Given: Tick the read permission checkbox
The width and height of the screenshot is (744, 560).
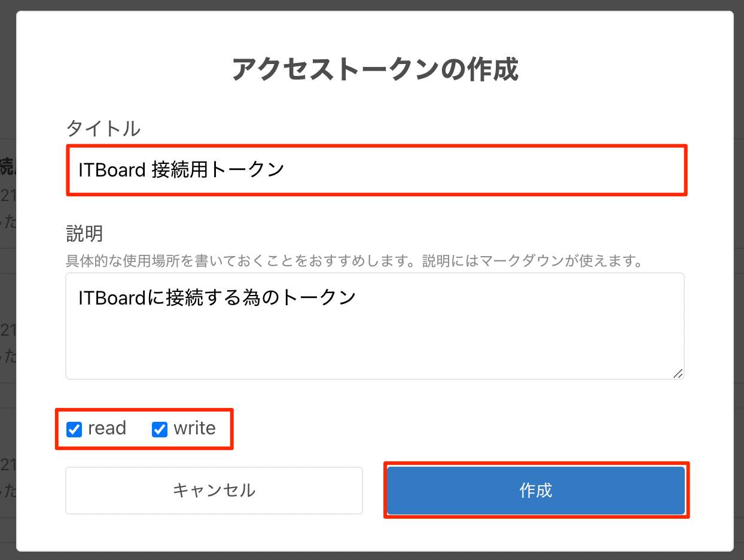Looking at the screenshot, I should tap(74, 430).
